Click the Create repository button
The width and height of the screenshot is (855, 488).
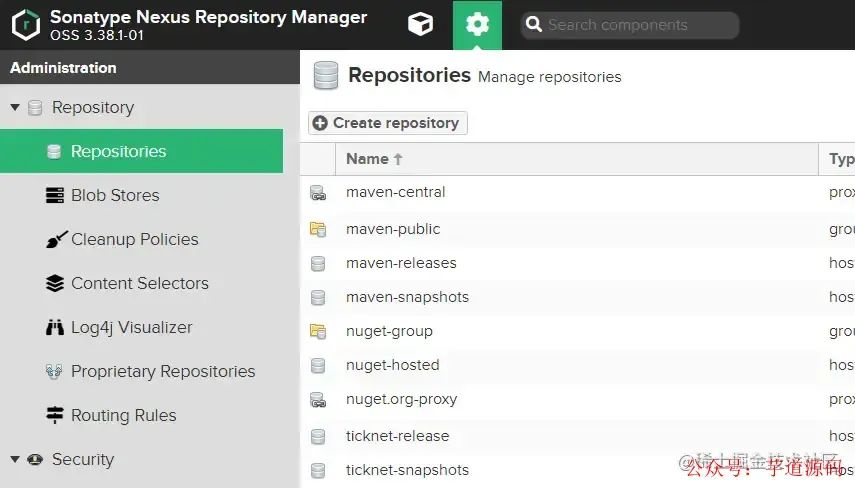pyautogui.click(x=388, y=123)
